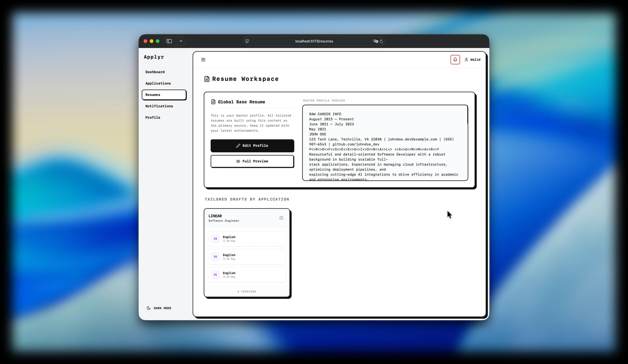Click the page settings icon in address bar

tap(247, 41)
